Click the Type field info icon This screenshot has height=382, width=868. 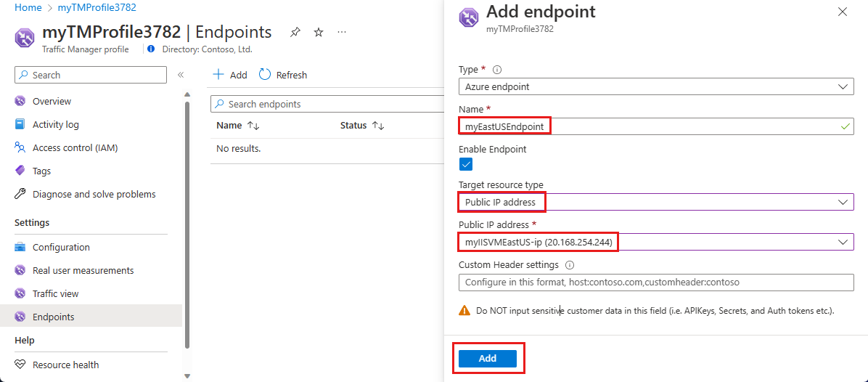click(x=497, y=70)
